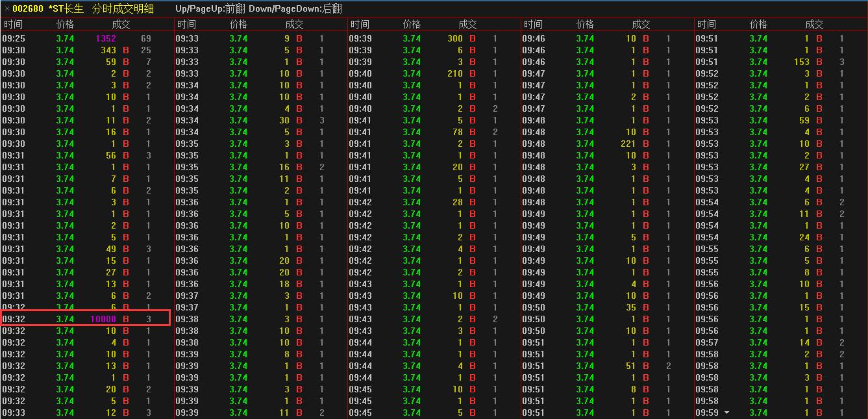Click the 时间 header in the first column group
868x419 pixels.
click(13, 24)
